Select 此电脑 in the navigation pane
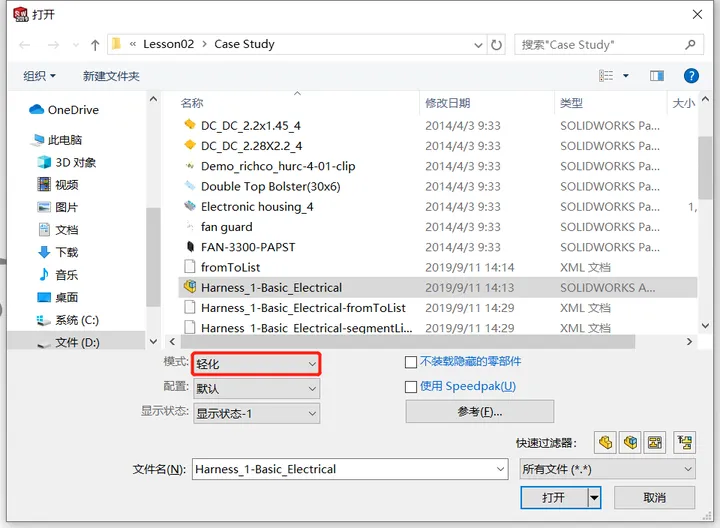The height and width of the screenshot is (528, 720). [x=58, y=140]
